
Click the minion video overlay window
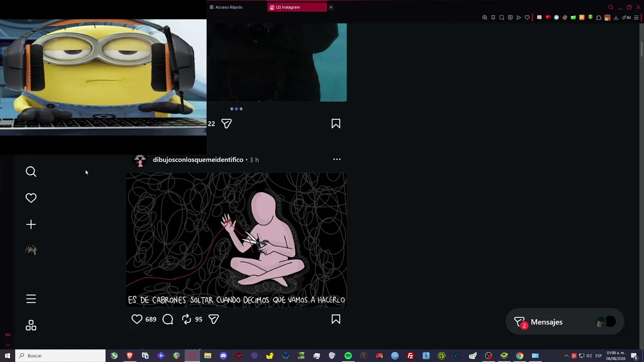103,77
